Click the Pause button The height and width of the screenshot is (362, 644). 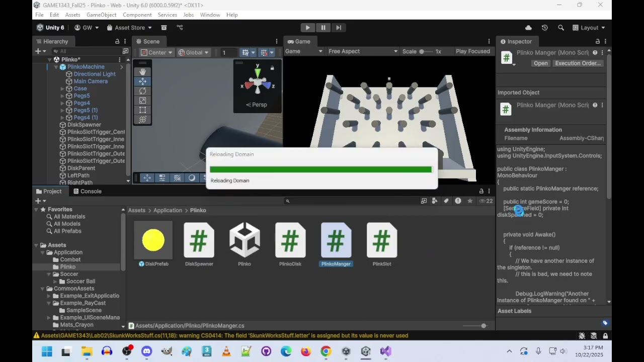[323, 28]
